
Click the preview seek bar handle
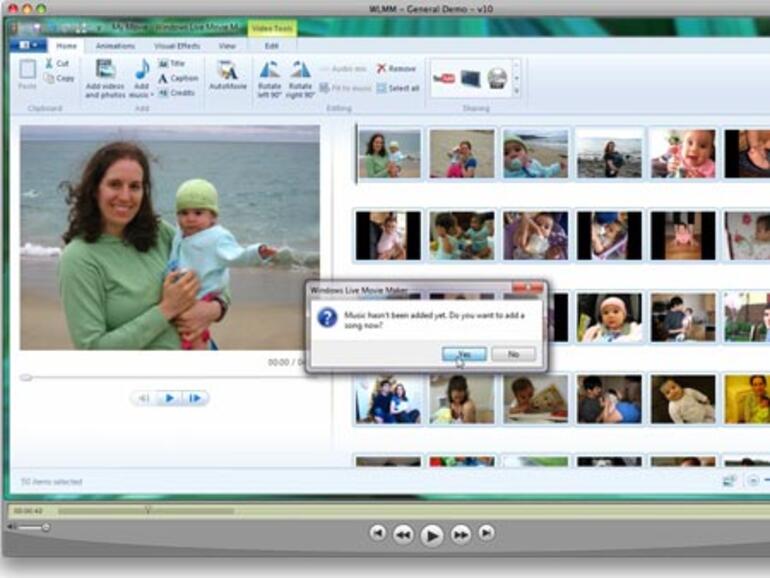(x=26, y=377)
